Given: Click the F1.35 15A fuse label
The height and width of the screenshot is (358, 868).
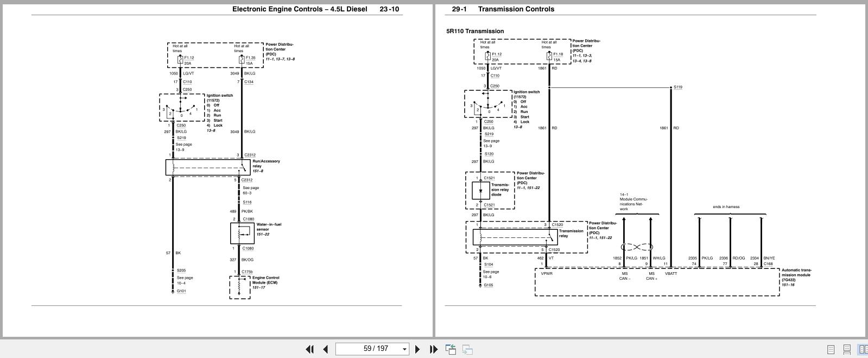Looking at the screenshot, I should point(250,60).
